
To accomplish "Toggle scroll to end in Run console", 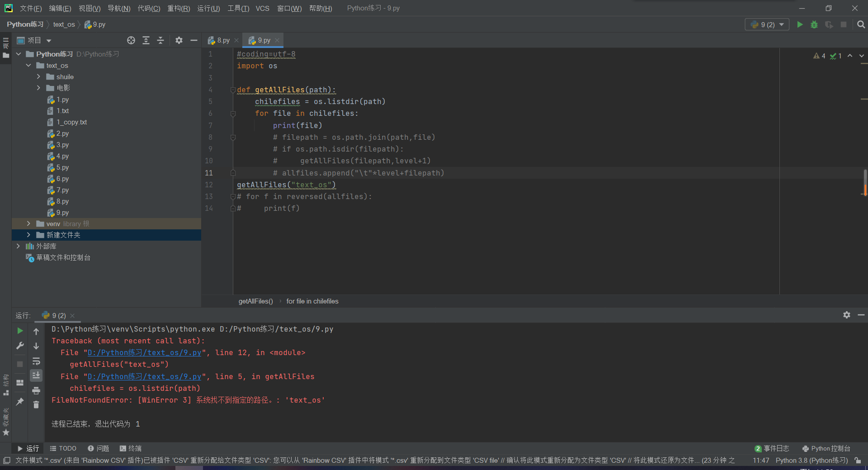I will pos(36,375).
